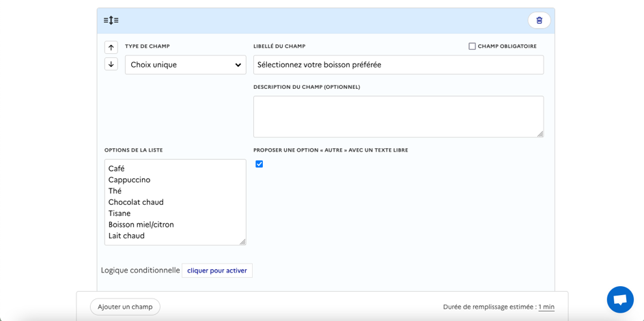The image size is (644, 321).
Task: Click the Chocolat chaud option line
Action: click(136, 202)
